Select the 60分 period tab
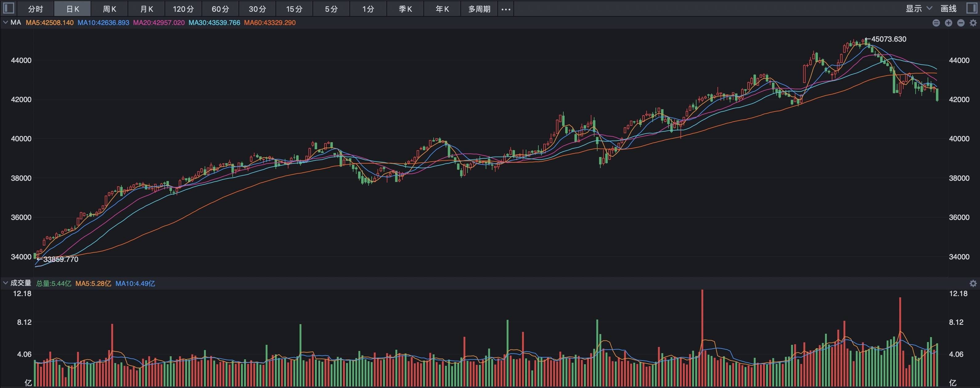Image resolution: width=980 pixels, height=388 pixels. coord(220,9)
